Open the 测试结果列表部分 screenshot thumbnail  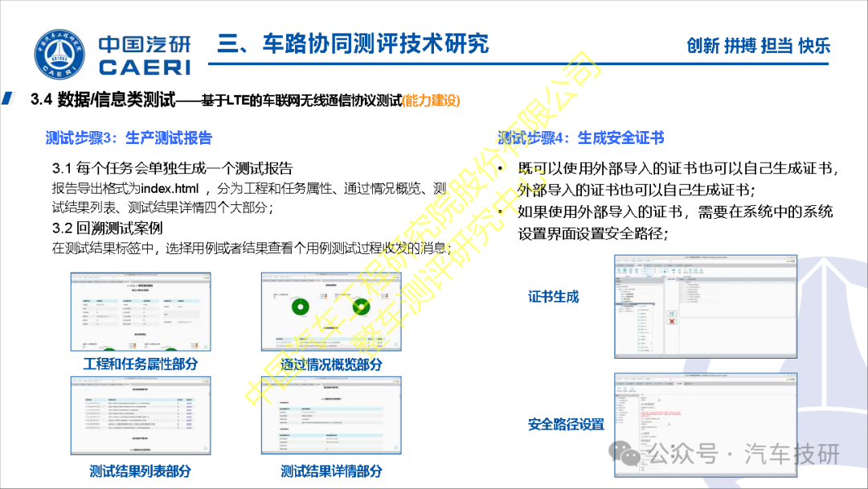point(141,416)
